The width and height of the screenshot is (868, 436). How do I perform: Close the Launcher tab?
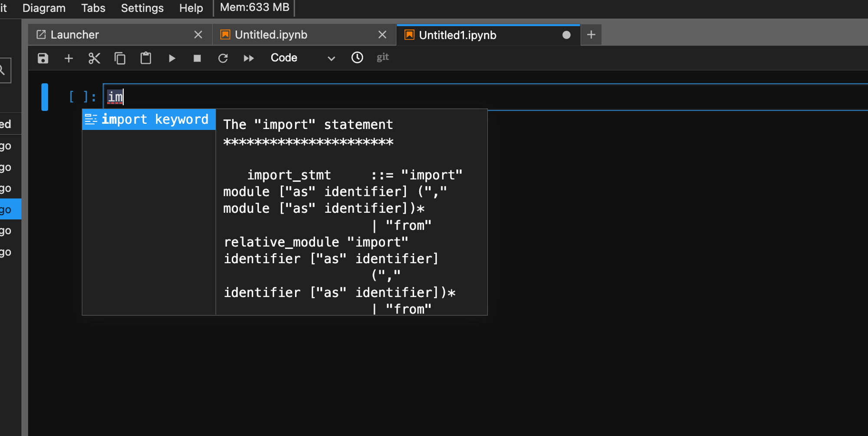tap(198, 35)
